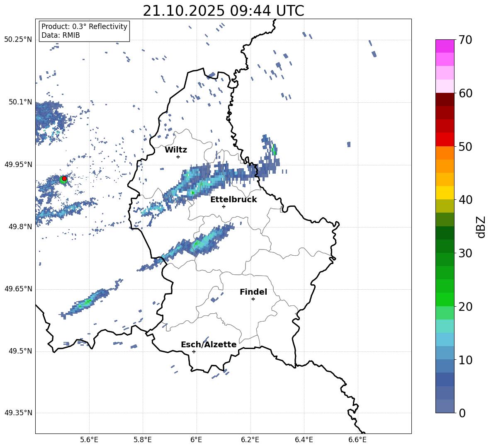Click the 5.6°E longitude label

tap(89, 440)
